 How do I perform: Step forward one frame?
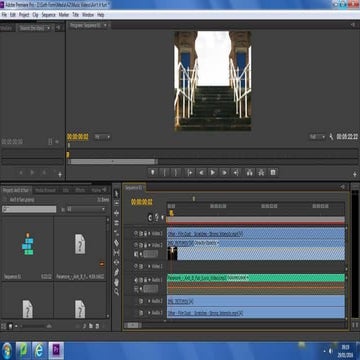(x=225, y=172)
